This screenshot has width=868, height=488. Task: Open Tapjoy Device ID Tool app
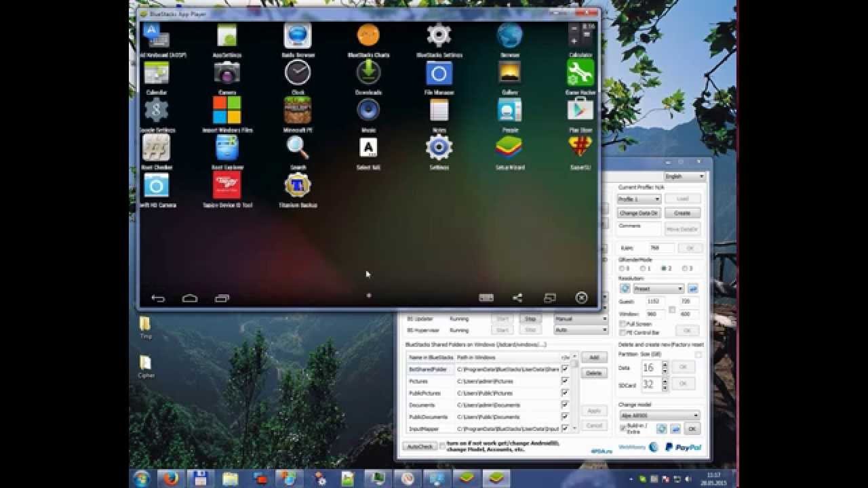227,184
